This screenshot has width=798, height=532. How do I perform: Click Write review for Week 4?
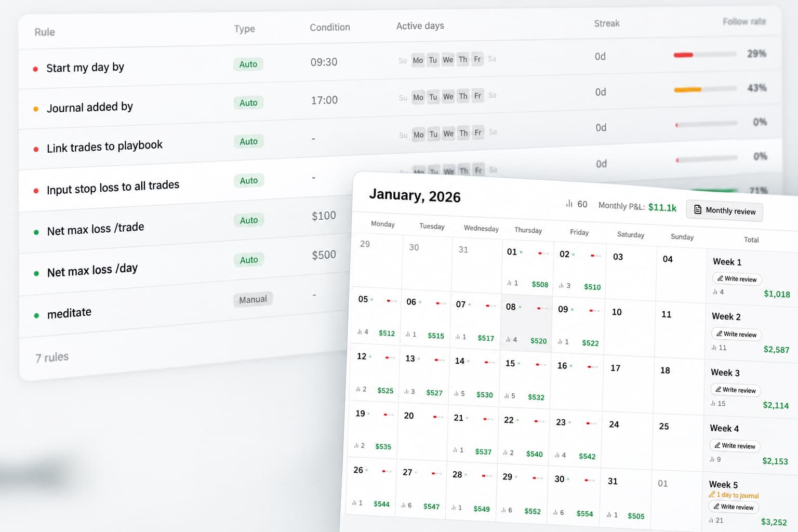pos(734,446)
